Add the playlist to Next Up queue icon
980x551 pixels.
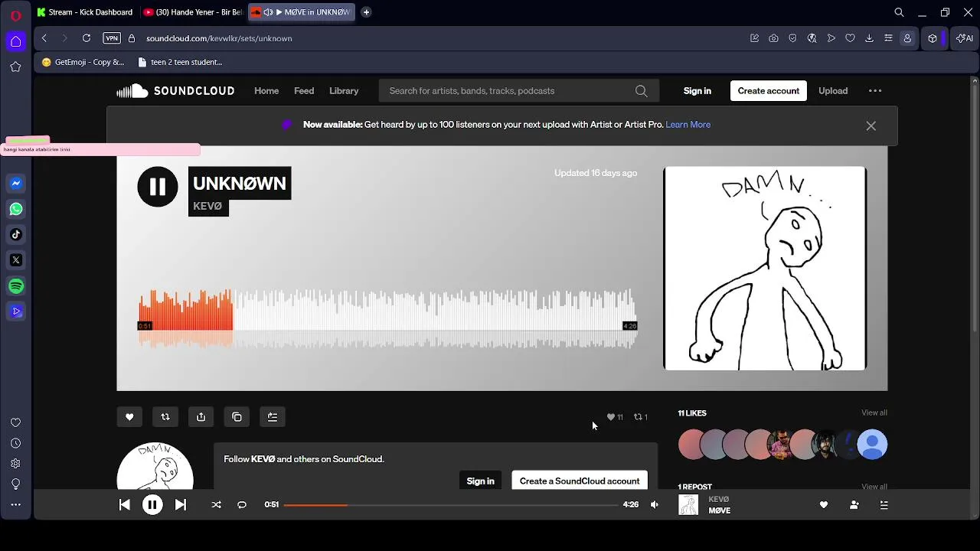coord(273,417)
